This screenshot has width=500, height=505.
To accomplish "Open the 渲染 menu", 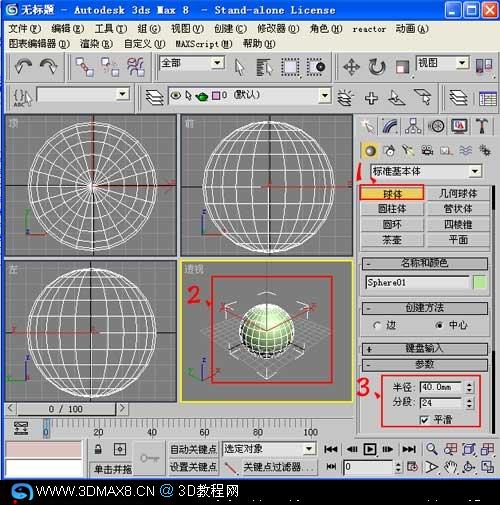I will coord(96,44).
